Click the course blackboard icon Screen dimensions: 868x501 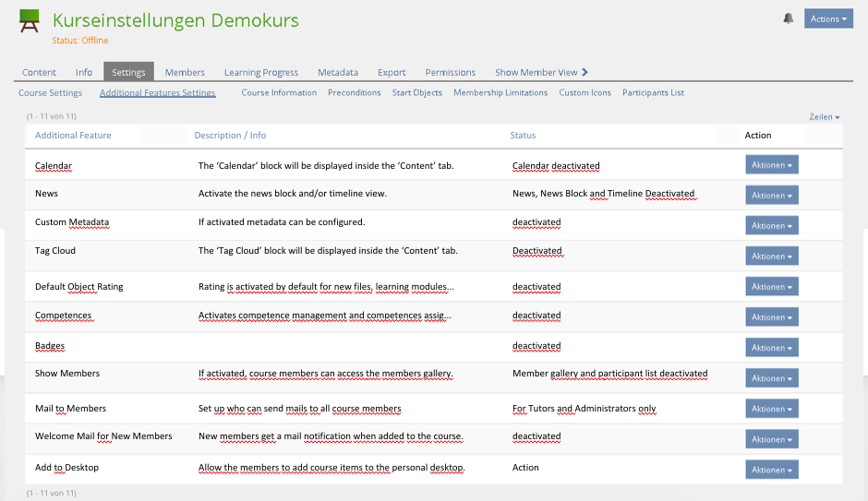coord(30,22)
